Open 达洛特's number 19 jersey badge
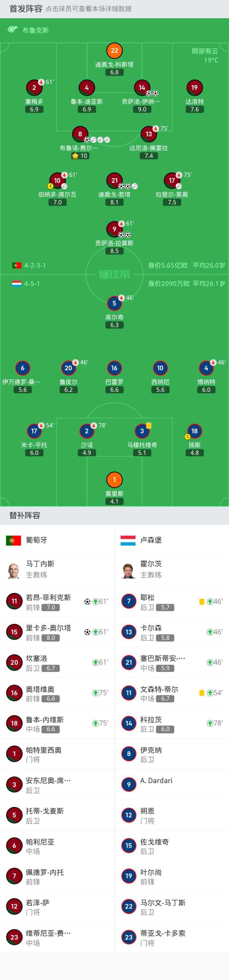 194,88
